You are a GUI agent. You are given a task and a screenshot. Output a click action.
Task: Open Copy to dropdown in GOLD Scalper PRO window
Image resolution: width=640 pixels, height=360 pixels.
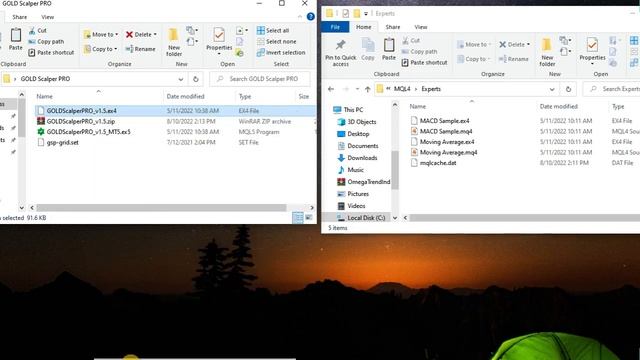(100, 49)
